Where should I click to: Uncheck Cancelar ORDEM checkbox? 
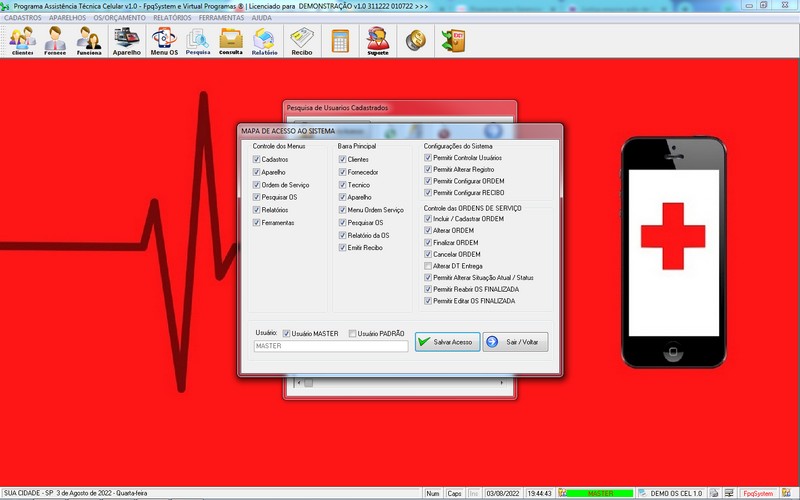tap(428, 254)
